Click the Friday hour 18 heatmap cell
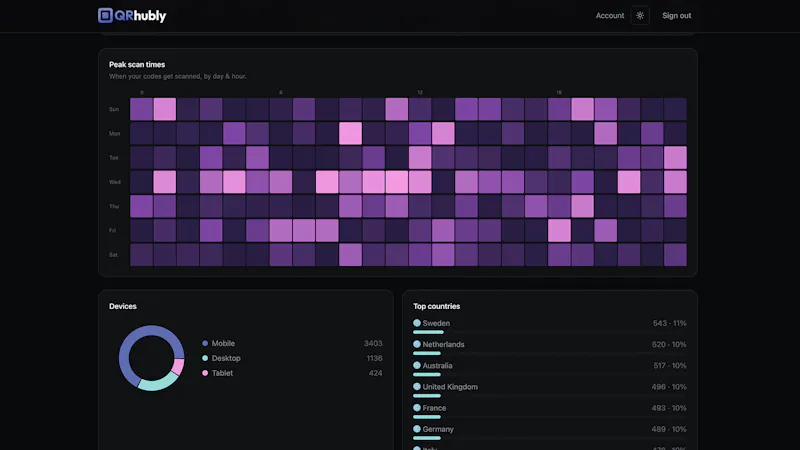The width and height of the screenshot is (800, 450). 559,231
